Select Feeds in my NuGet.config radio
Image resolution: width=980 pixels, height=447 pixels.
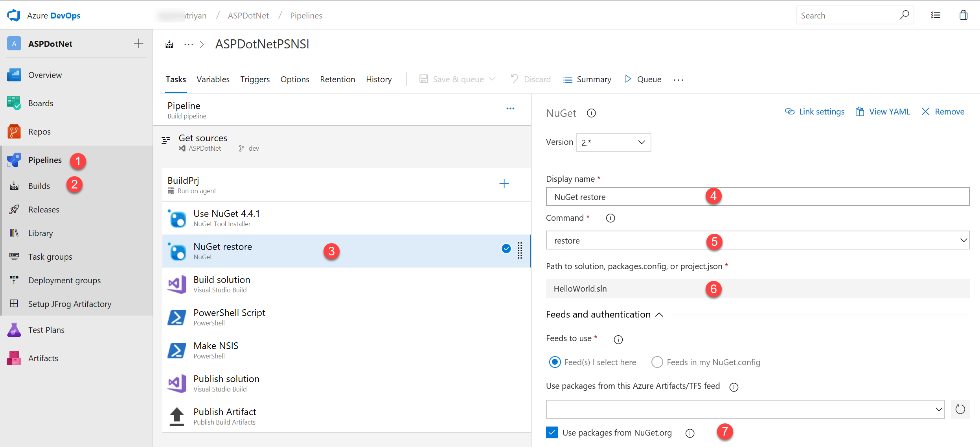click(x=657, y=362)
